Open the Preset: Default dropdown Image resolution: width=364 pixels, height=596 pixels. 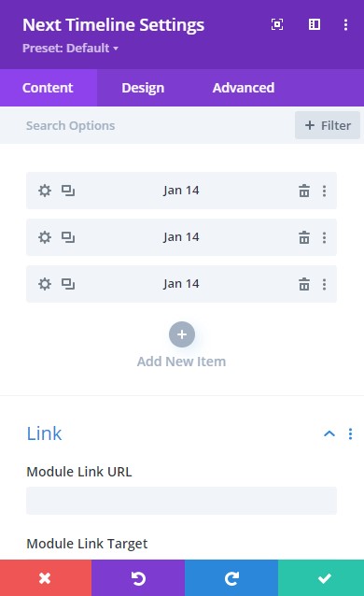70,49
